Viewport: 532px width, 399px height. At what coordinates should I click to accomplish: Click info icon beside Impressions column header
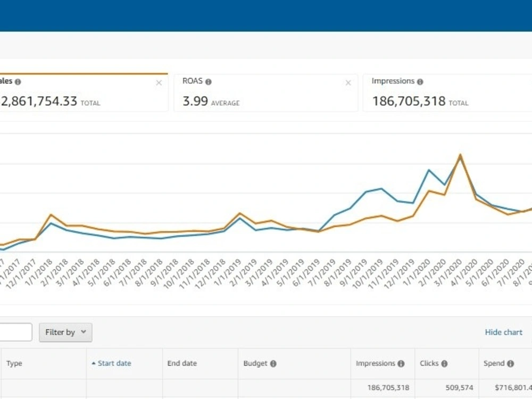point(401,364)
